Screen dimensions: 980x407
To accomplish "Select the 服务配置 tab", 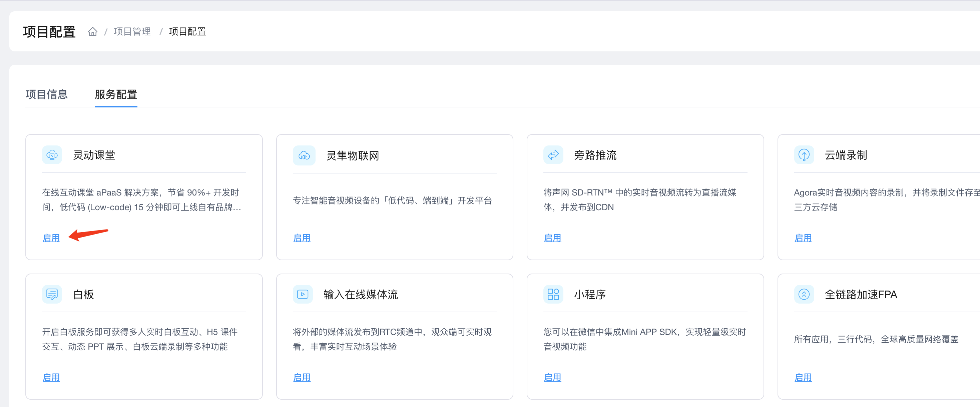I will click(116, 94).
